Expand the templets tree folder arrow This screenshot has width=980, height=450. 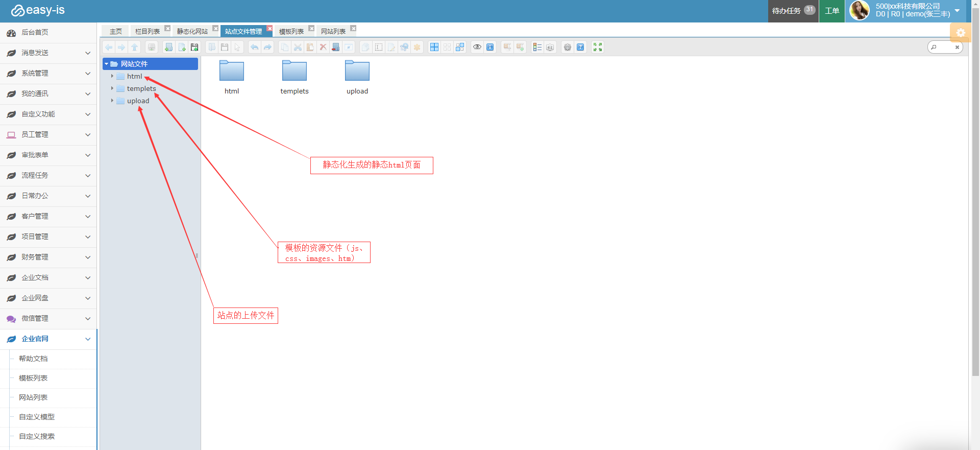112,88
